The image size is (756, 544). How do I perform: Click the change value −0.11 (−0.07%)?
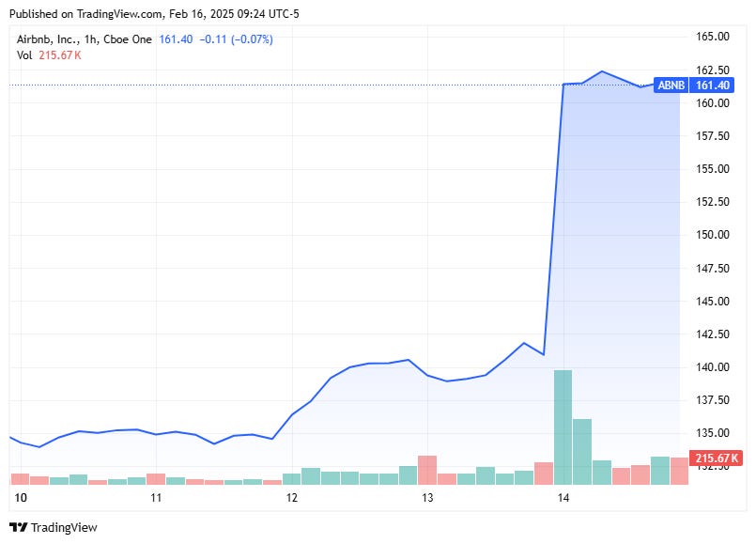(237, 39)
